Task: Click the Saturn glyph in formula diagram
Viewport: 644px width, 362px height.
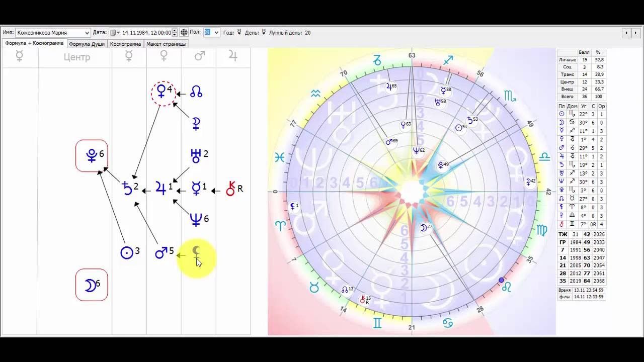Action: coord(128,189)
